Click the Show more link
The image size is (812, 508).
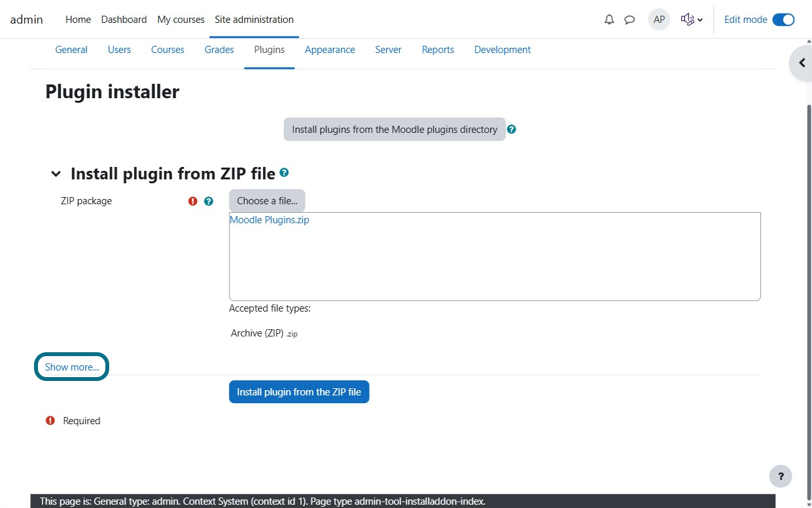point(71,367)
